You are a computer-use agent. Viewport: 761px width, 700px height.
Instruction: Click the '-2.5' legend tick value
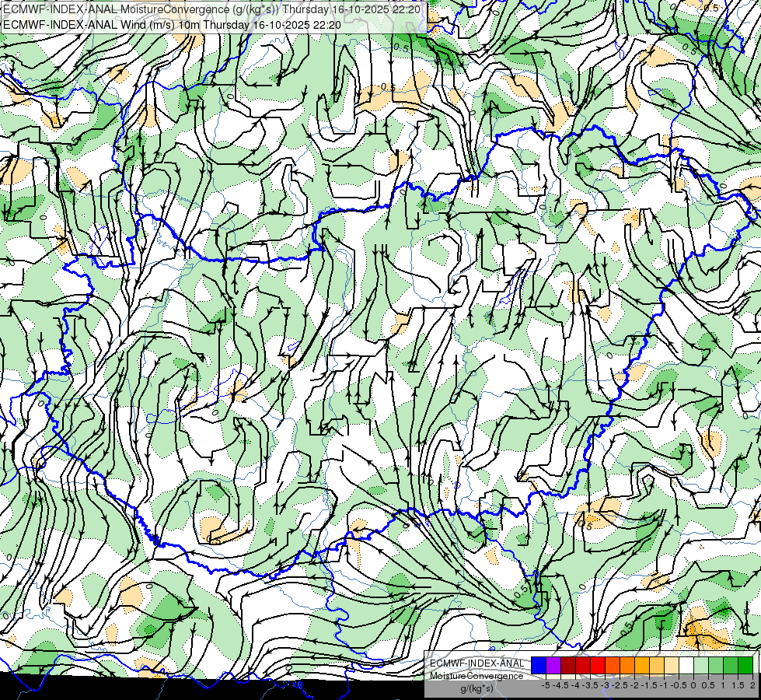pos(620,685)
